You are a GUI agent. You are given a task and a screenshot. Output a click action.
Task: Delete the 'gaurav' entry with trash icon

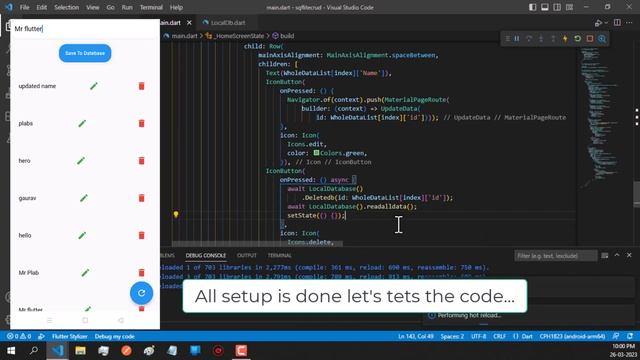(142, 198)
